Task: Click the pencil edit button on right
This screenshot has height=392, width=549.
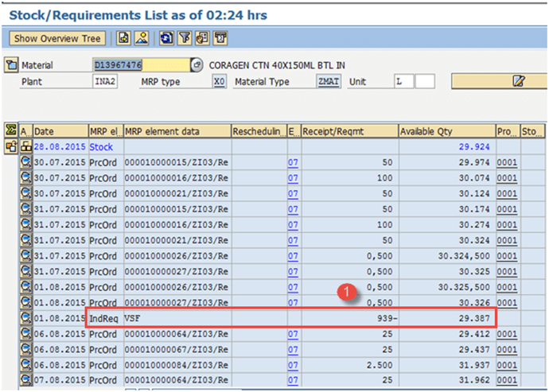Action: [x=520, y=81]
